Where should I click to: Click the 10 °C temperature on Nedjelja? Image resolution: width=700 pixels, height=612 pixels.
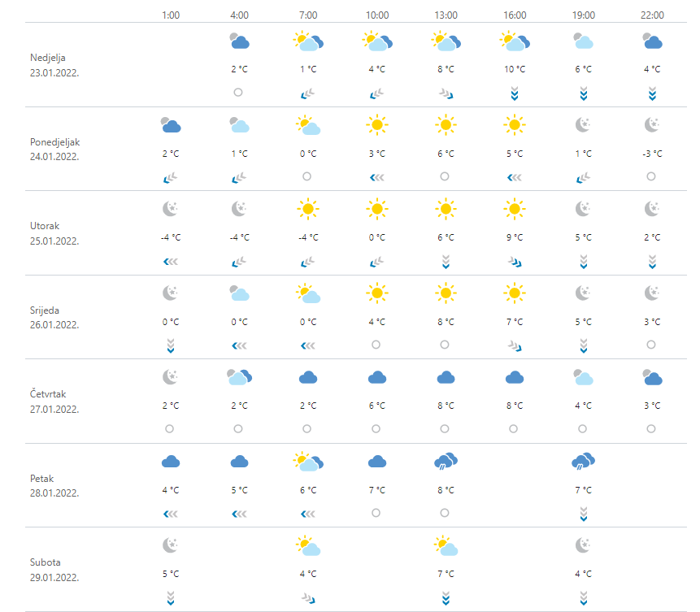coord(514,70)
